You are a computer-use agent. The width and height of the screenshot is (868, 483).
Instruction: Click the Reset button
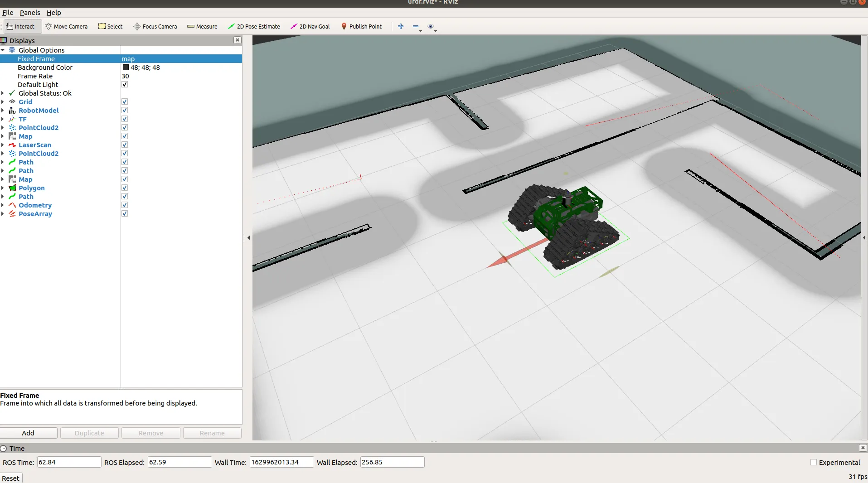click(10, 478)
